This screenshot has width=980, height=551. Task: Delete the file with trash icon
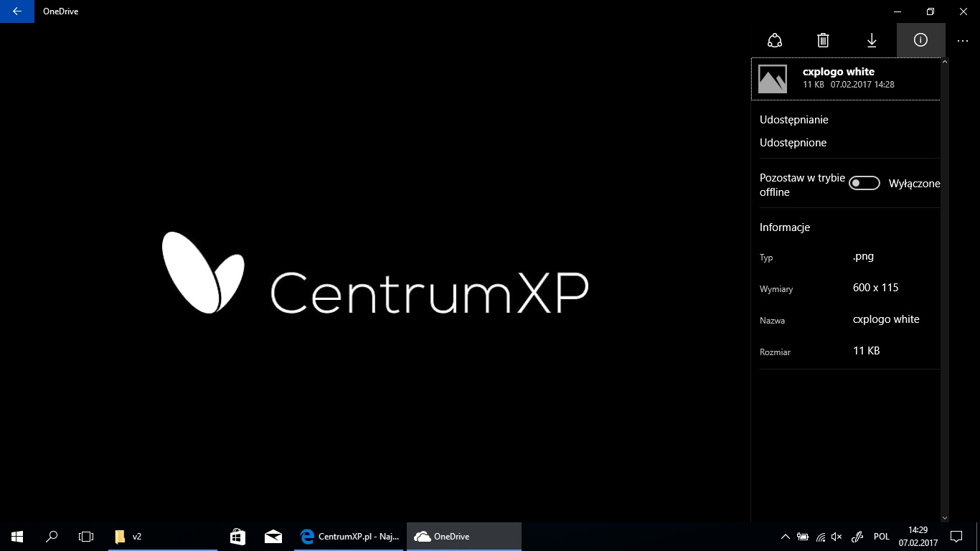click(x=823, y=40)
